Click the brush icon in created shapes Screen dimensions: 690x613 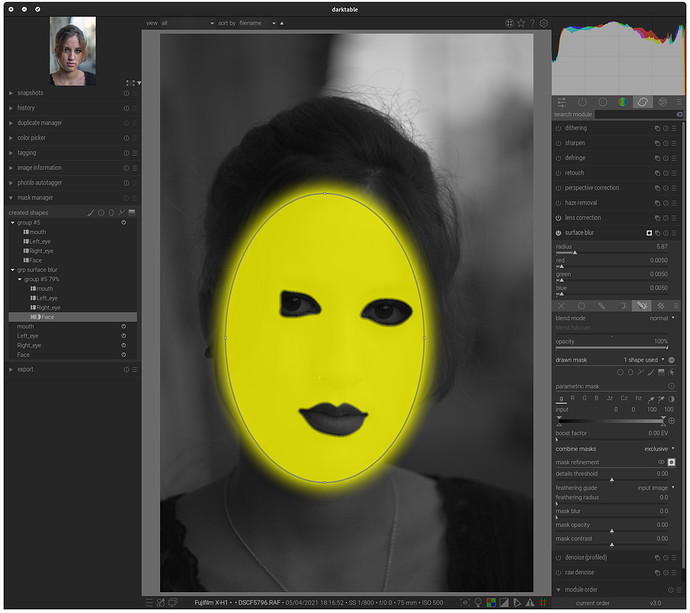(x=90, y=213)
